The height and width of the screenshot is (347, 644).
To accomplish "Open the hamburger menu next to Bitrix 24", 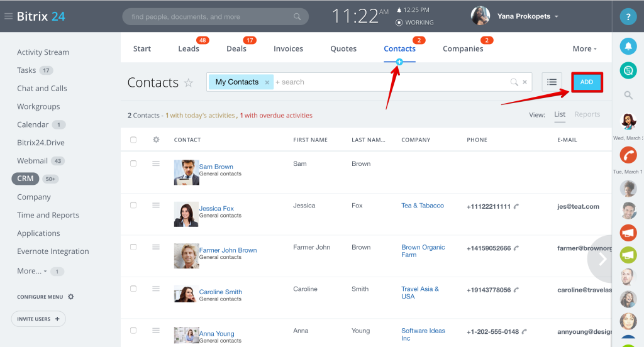I will (x=8, y=16).
